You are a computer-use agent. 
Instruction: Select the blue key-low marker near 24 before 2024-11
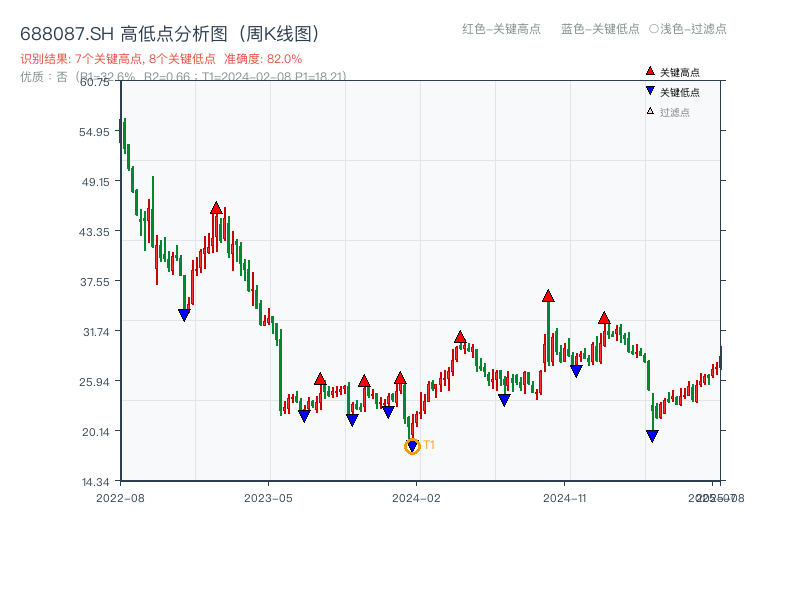click(x=504, y=400)
